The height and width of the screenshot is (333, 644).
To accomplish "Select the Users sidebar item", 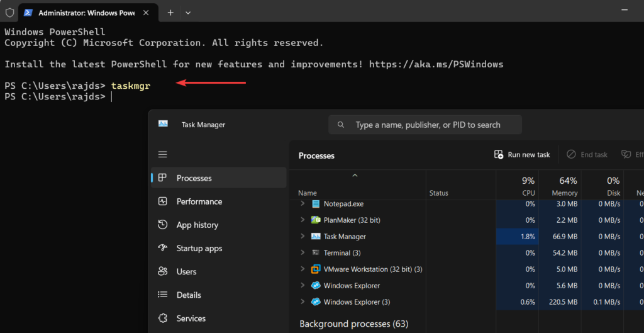I will 186,271.
